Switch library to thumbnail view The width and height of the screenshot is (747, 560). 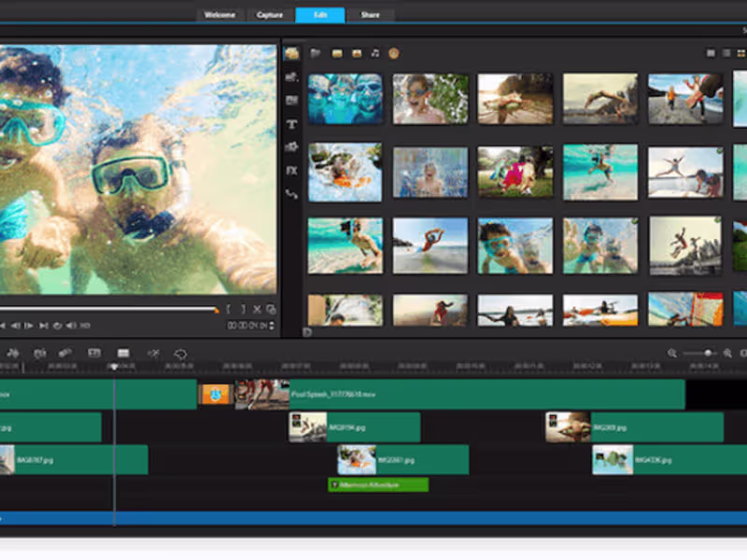tap(711, 53)
